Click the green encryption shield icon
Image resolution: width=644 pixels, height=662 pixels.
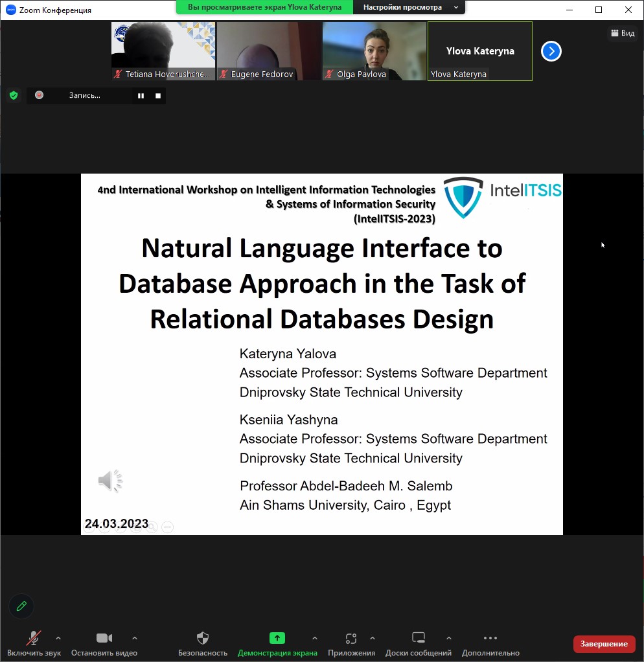(x=14, y=95)
